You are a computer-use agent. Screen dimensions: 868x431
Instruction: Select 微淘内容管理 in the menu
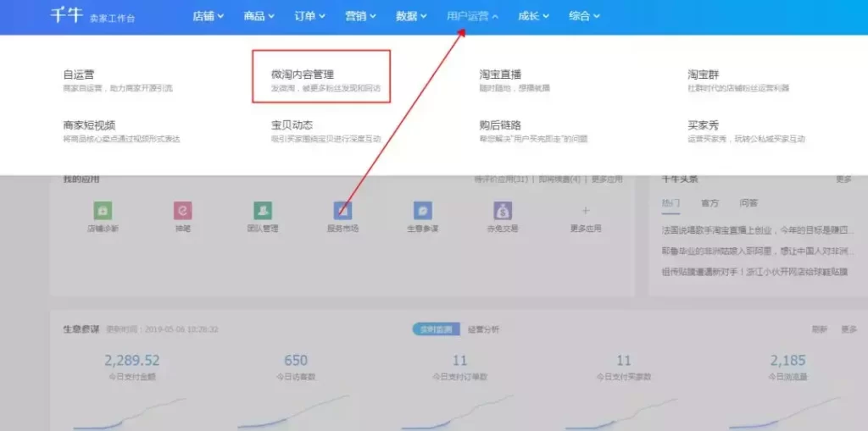tap(303, 75)
